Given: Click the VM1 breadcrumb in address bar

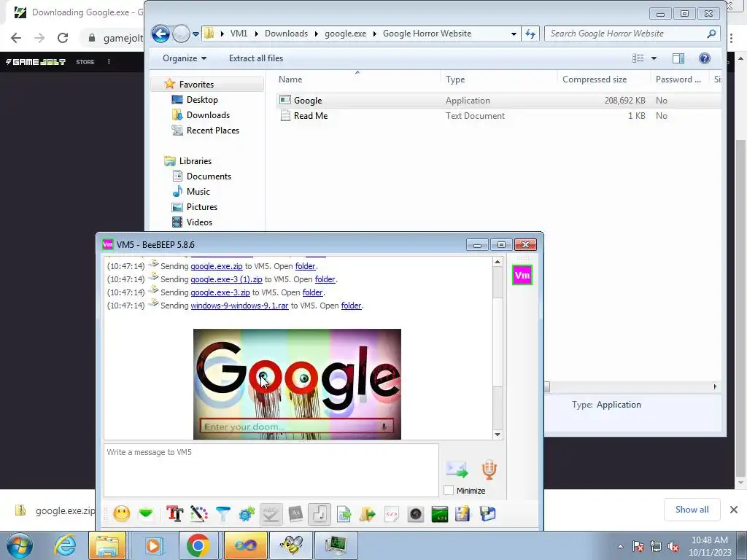Looking at the screenshot, I should (x=239, y=34).
